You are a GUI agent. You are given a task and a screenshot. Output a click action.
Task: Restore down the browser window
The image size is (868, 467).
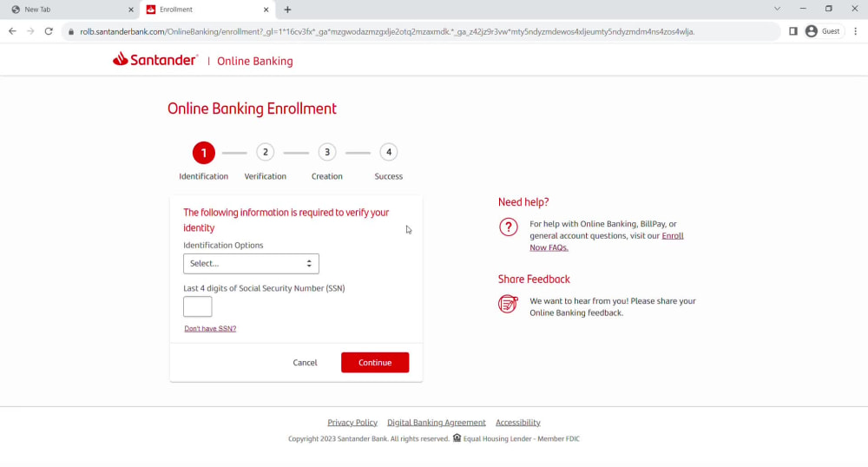pos(829,9)
